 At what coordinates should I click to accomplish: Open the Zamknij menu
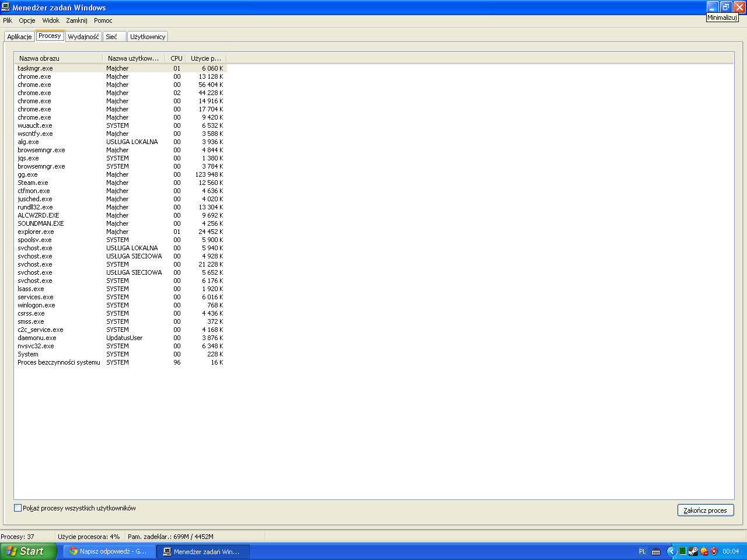click(x=76, y=20)
